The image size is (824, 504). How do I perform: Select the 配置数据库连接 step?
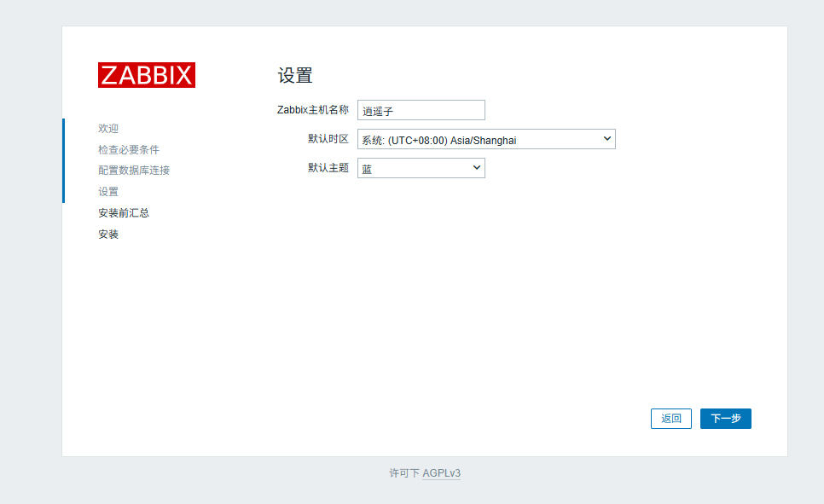click(x=134, y=171)
